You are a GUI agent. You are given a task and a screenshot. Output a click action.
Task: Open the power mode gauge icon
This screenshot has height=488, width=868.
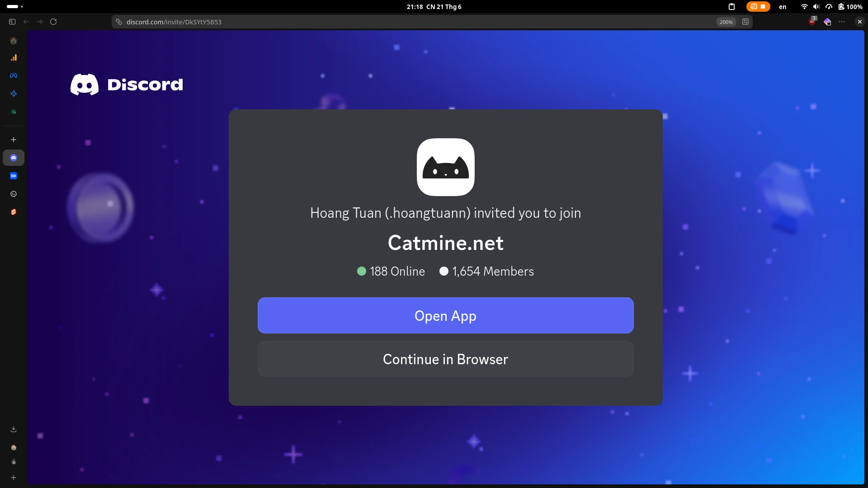click(829, 7)
